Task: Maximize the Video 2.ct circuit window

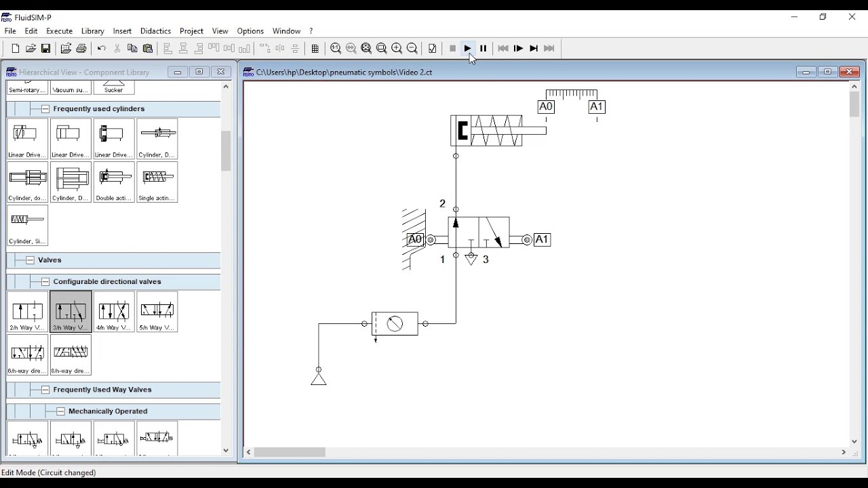Action: tap(827, 72)
